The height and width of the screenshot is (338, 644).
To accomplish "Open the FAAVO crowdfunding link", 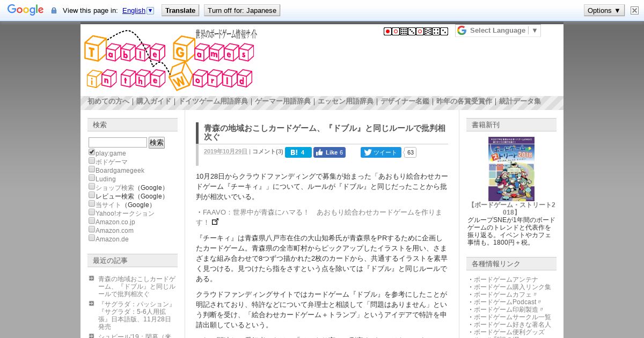I will 319,217.
